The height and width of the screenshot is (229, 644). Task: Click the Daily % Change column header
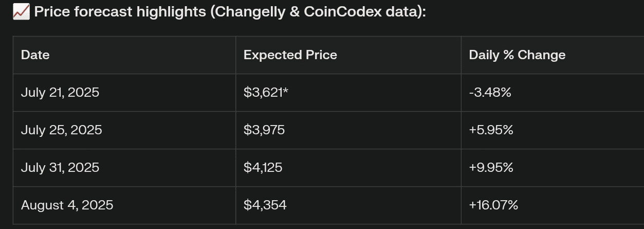point(517,55)
